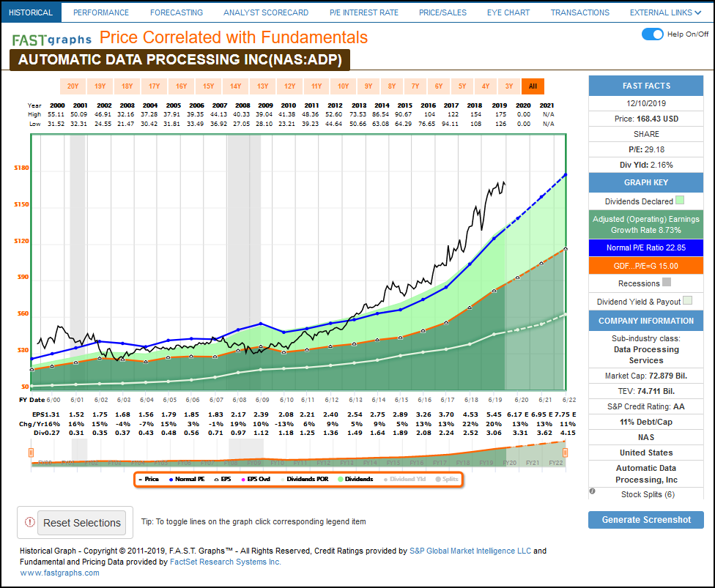Click the Recessions gray swatch
Screen dimensions: 715x588
pos(667,283)
